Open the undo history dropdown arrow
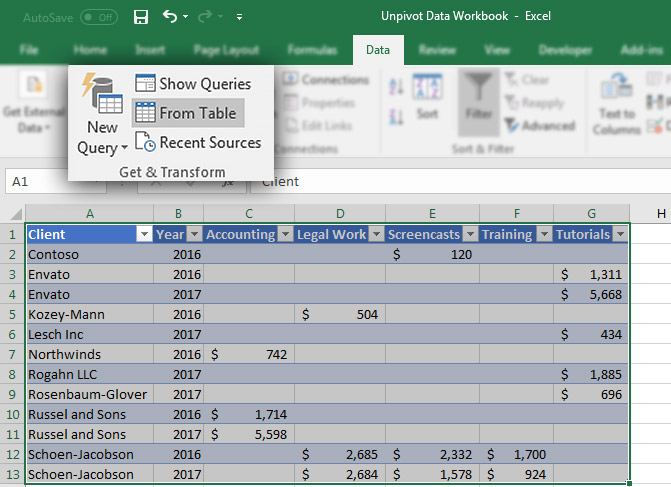671x487 pixels. pos(185,17)
